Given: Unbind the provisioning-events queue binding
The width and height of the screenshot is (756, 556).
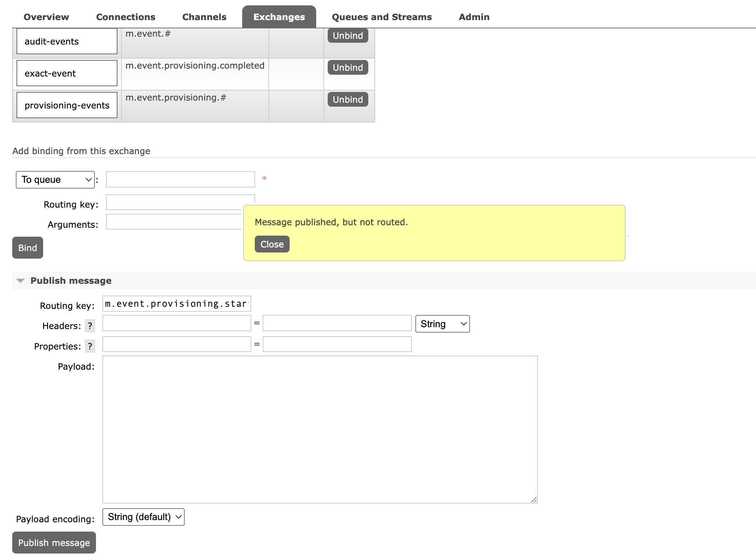Looking at the screenshot, I should point(348,99).
